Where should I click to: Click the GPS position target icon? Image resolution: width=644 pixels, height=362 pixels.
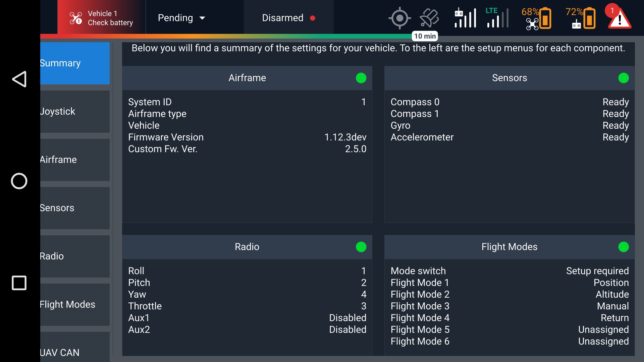tap(399, 18)
